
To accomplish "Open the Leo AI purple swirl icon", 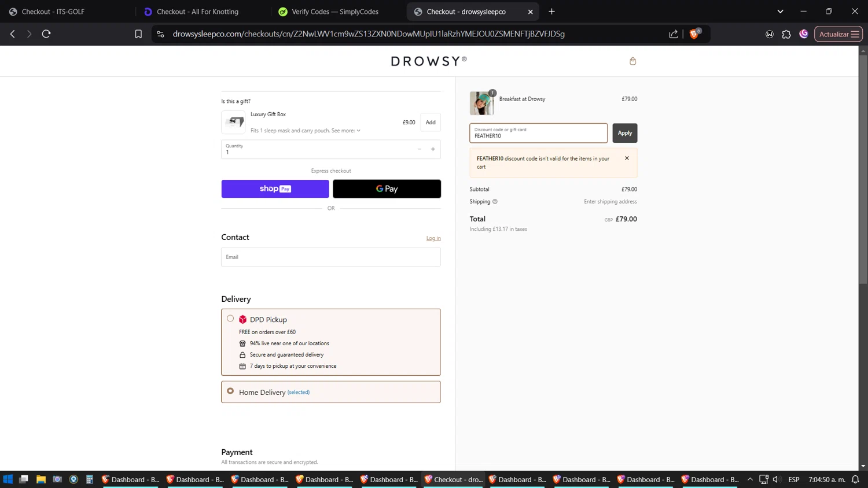I will click(x=804, y=34).
